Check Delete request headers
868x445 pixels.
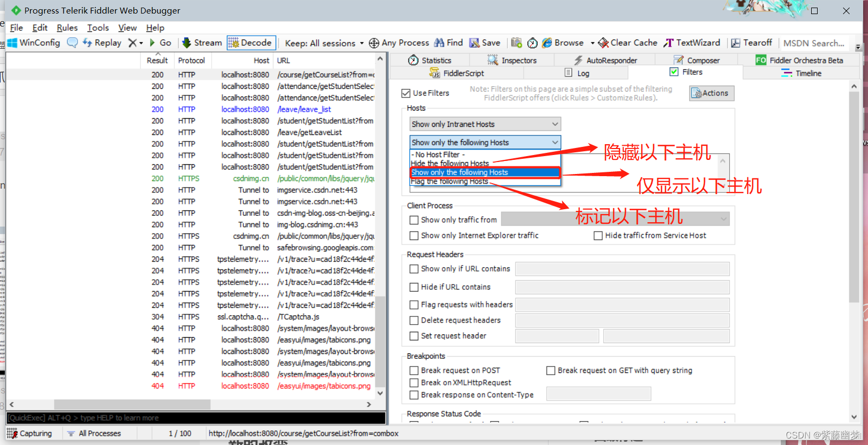[x=414, y=321]
